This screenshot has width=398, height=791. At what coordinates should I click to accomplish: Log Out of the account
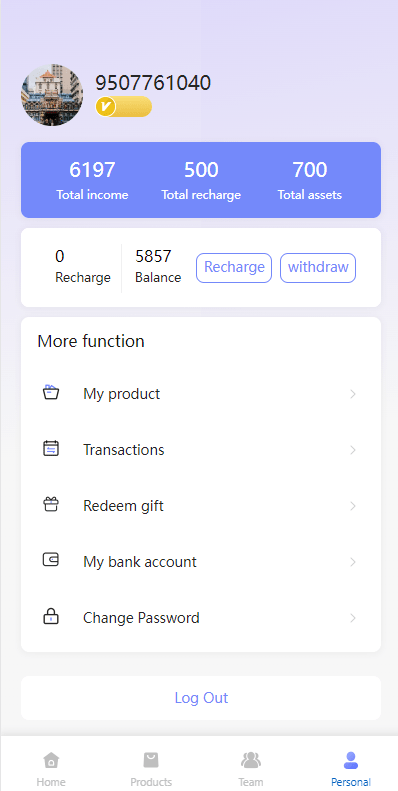pyautogui.click(x=201, y=698)
